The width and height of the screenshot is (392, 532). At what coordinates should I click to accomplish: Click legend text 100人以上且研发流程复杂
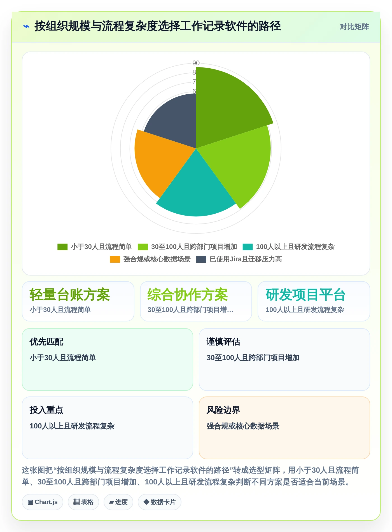(295, 247)
